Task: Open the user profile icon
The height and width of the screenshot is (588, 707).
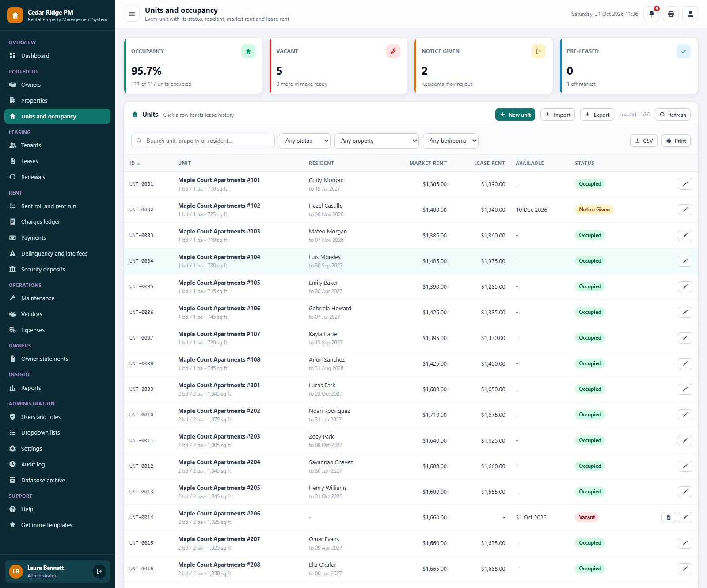Action: (x=690, y=14)
